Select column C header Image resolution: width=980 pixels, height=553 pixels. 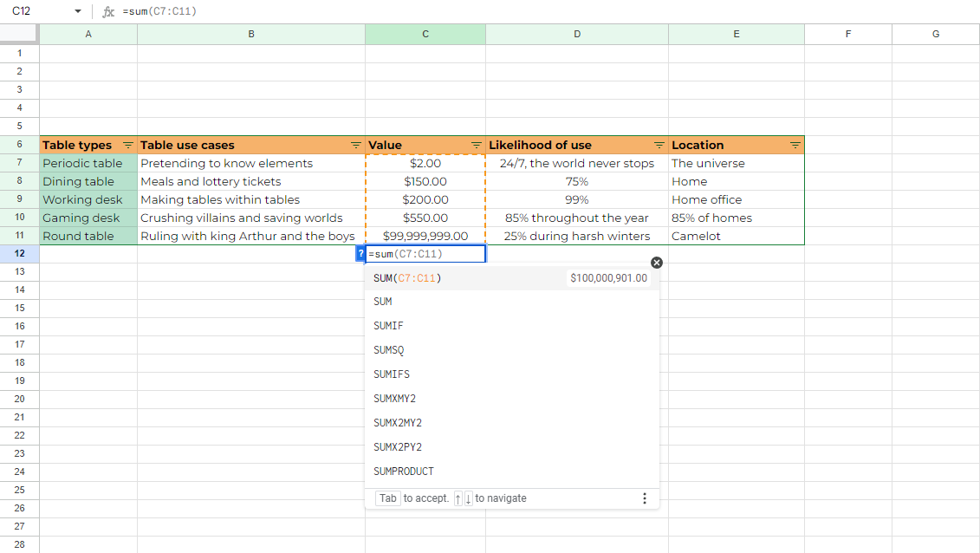coord(425,35)
